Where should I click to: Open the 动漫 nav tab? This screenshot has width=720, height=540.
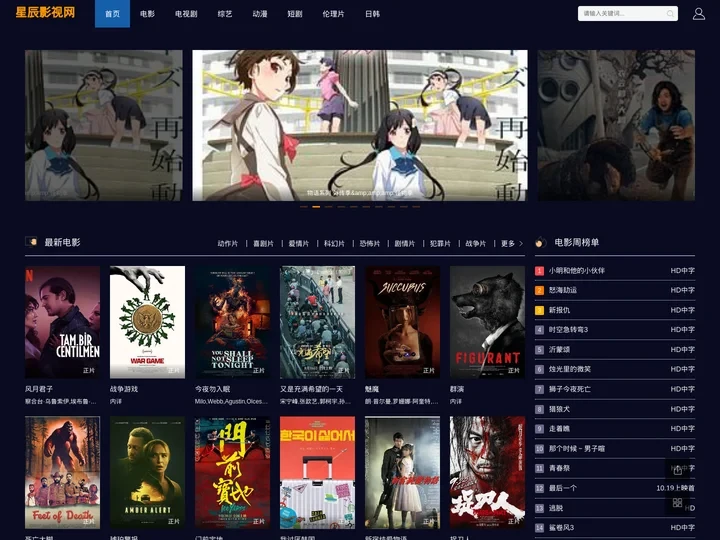[260, 14]
